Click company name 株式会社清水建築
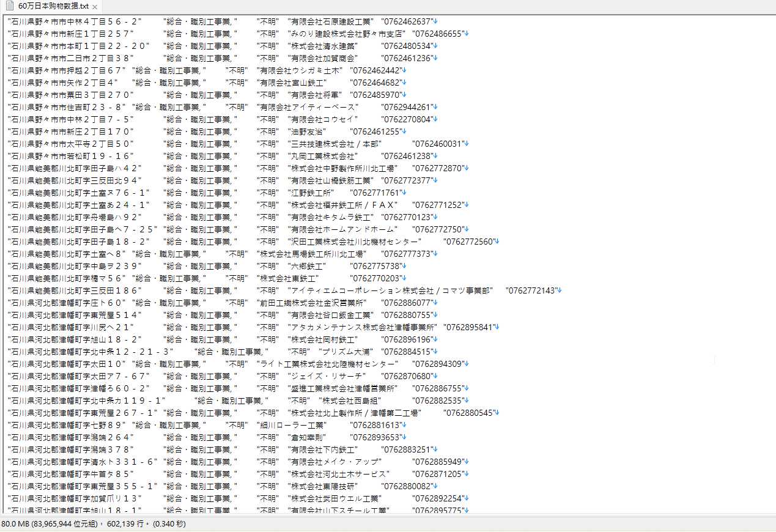 tap(323, 46)
